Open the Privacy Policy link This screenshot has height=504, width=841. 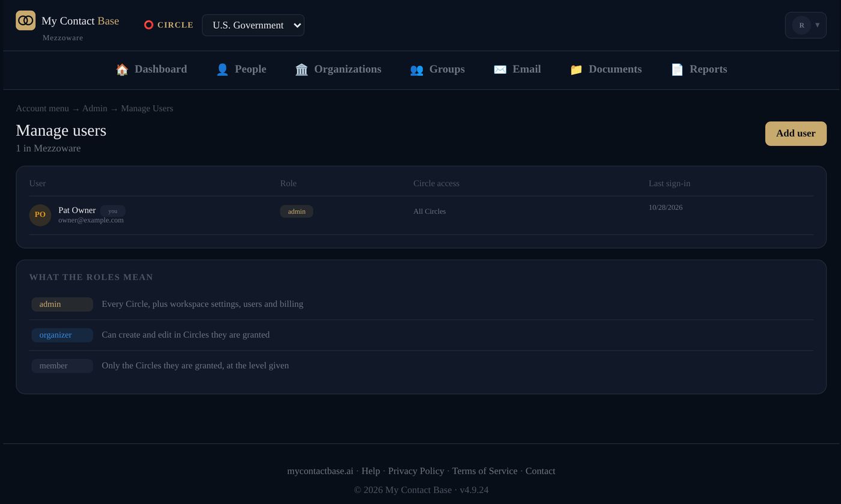point(416,471)
